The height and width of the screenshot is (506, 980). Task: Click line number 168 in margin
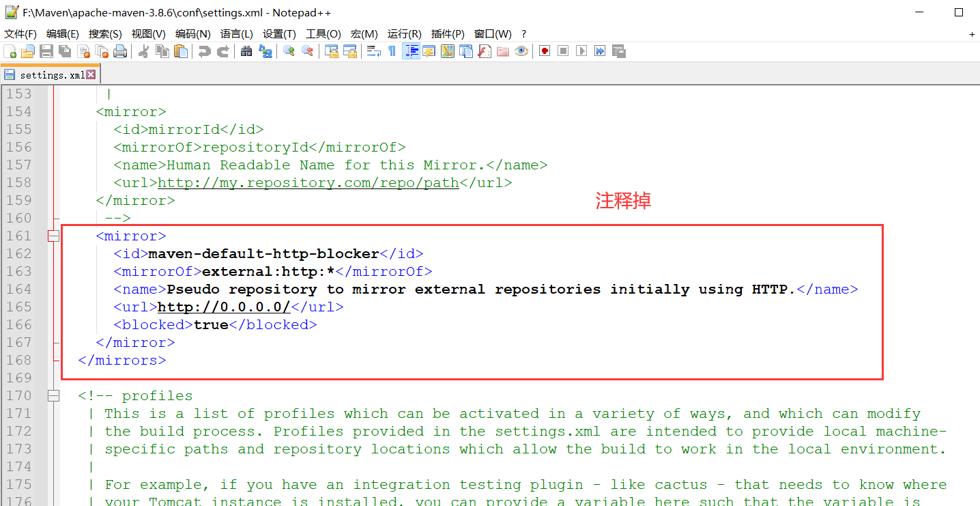[x=19, y=360]
